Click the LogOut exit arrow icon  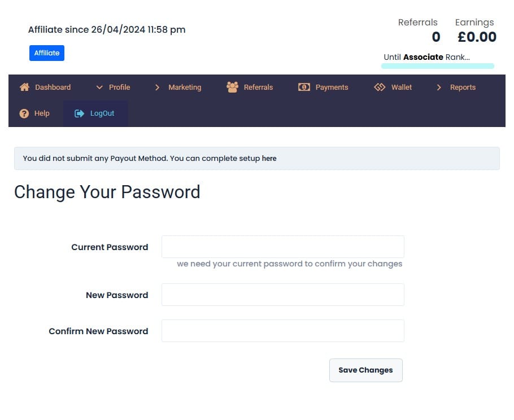[x=79, y=113]
